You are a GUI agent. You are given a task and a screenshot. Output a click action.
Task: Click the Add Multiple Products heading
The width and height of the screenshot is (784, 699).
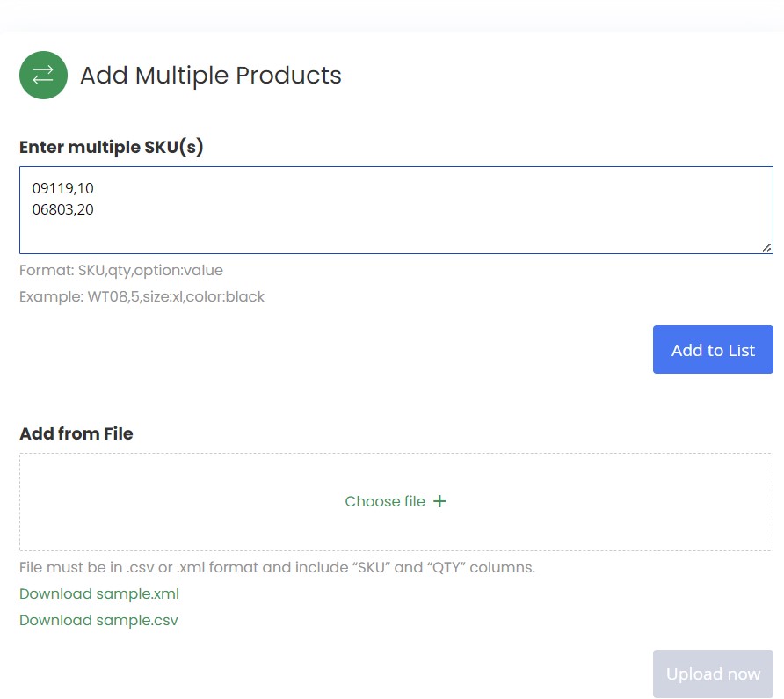210,76
